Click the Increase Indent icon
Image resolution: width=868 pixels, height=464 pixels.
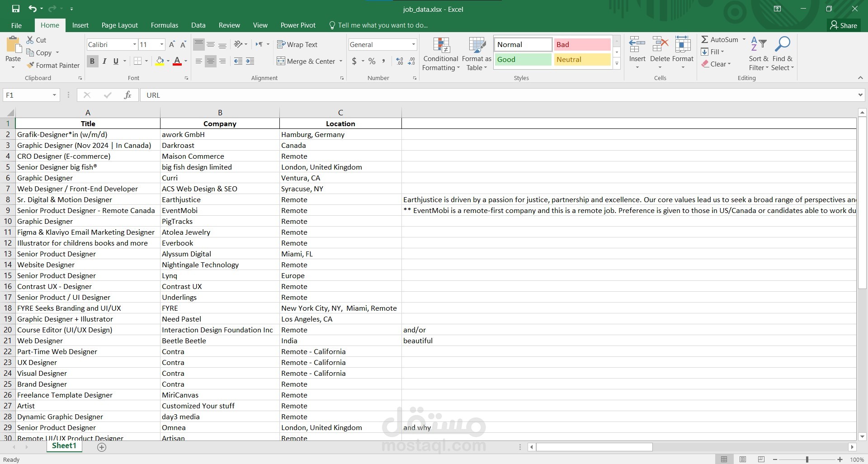click(250, 61)
